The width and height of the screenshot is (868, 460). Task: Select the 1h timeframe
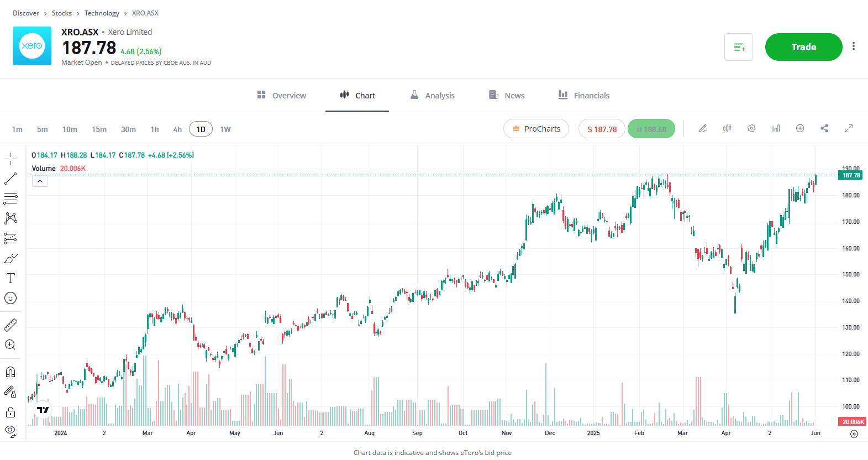155,129
